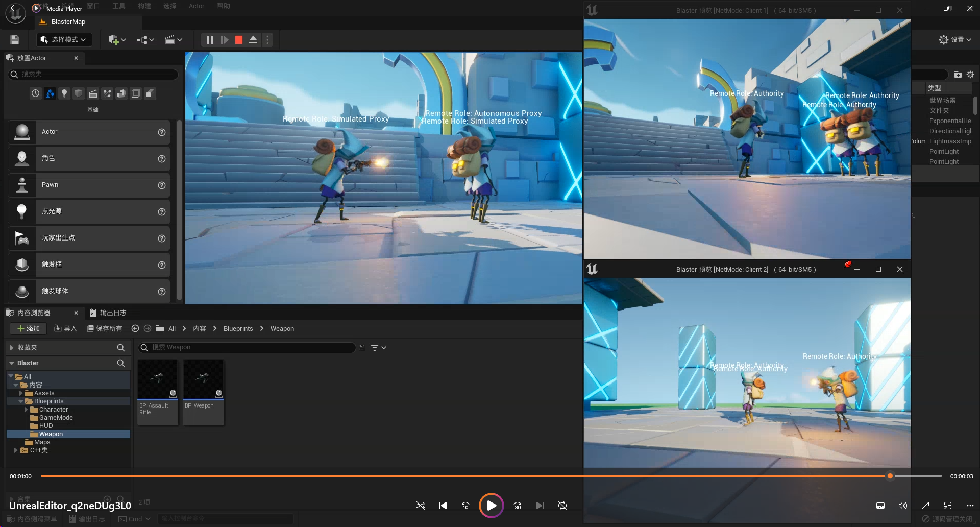Select the recently placed clock category
The image size is (980, 527).
pos(35,93)
